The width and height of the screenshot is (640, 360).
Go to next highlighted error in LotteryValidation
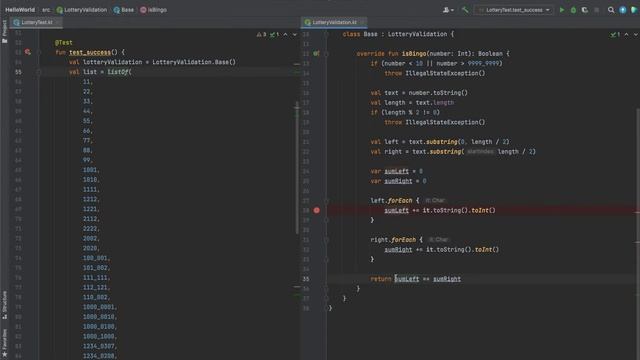[x=636, y=35]
